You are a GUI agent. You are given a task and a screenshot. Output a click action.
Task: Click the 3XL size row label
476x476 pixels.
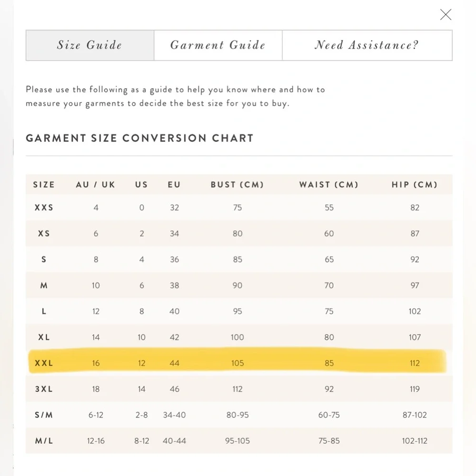[44, 389]
